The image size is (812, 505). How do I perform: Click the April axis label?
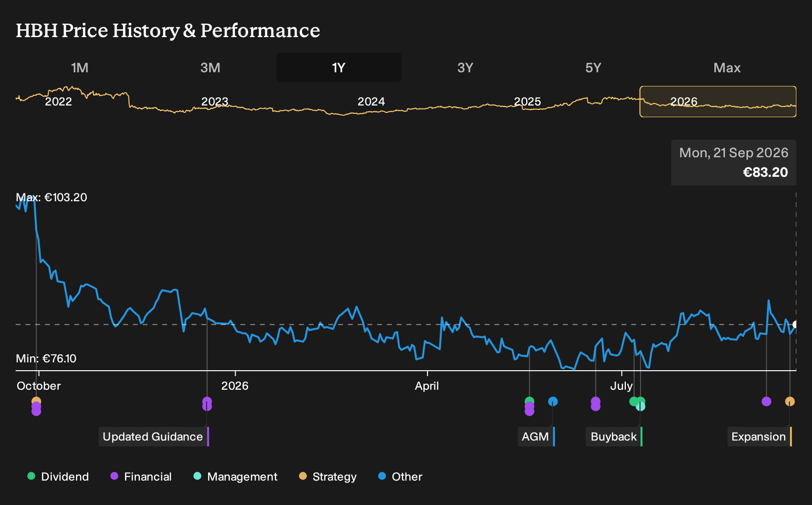(x=427, y=386)
